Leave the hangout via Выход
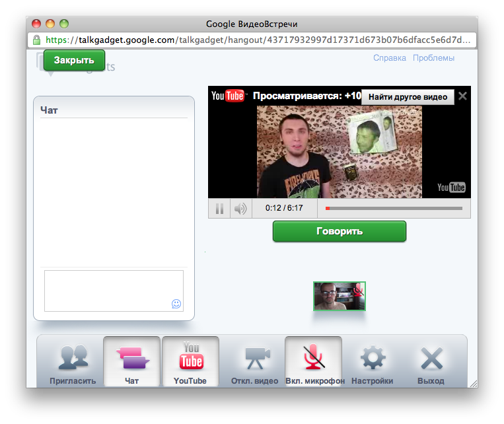Screen dimensions: 504x424 pos(431,363)
